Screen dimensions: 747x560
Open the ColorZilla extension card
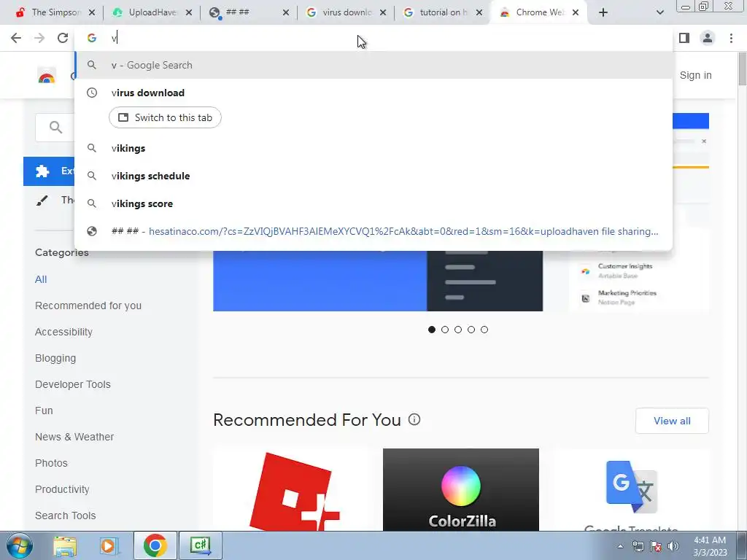(x=461, y=490)
